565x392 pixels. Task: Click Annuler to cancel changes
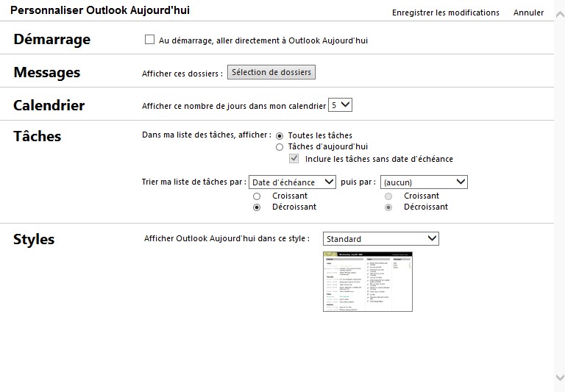click(x=528, y=13)
